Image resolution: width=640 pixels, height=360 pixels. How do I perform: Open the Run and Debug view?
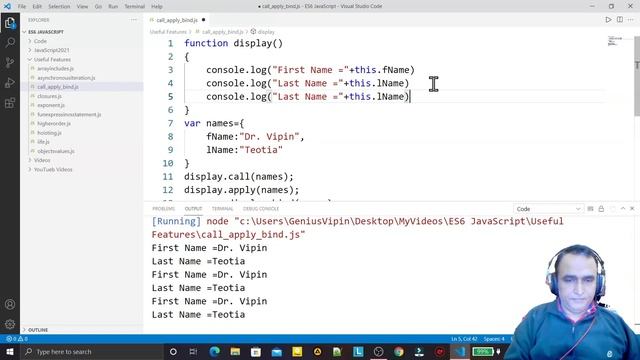click(10, 82)
